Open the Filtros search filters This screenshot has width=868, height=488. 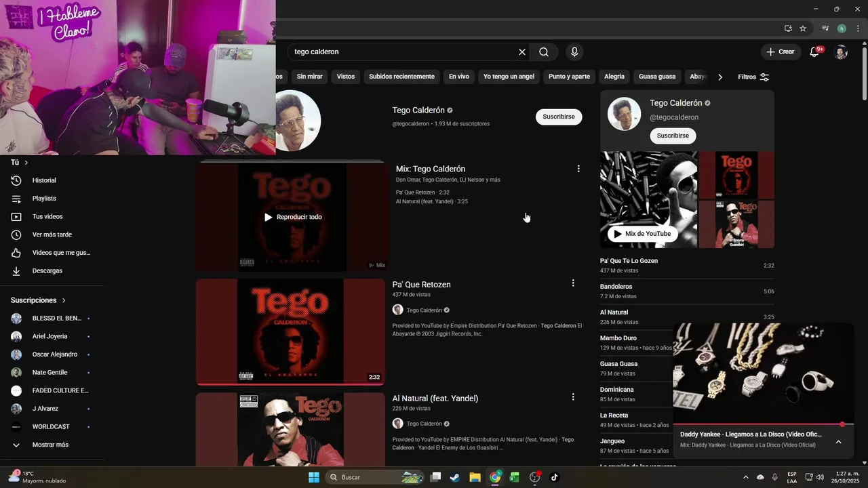(x=753, y=77)
